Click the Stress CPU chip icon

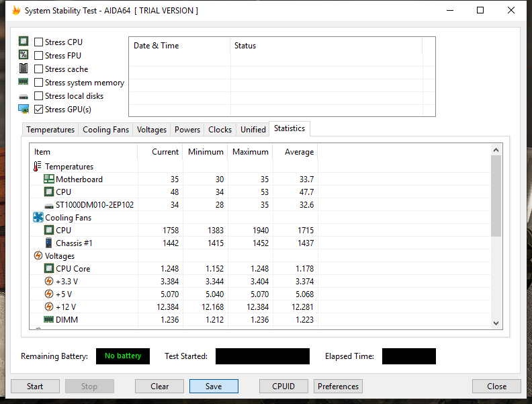(24, 42)
